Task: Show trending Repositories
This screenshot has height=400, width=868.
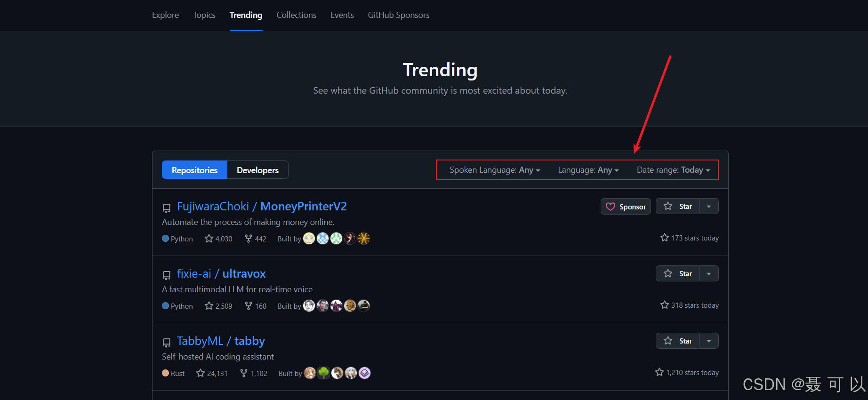Action: pos(194,170)
